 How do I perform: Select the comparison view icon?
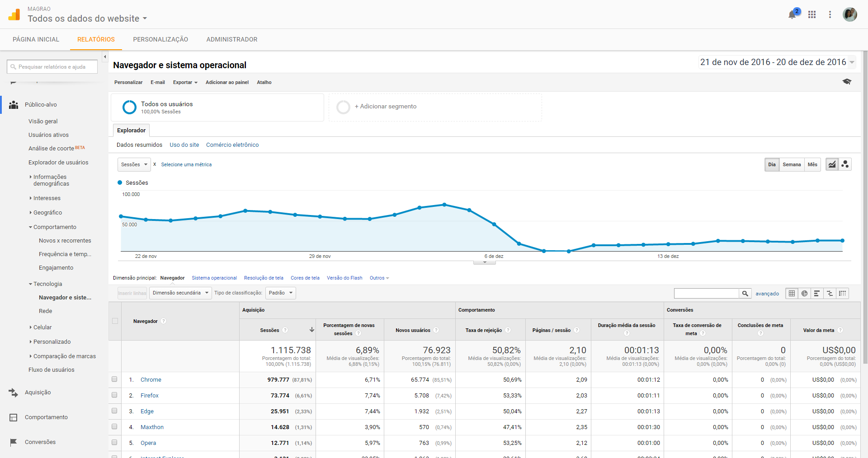830,294
